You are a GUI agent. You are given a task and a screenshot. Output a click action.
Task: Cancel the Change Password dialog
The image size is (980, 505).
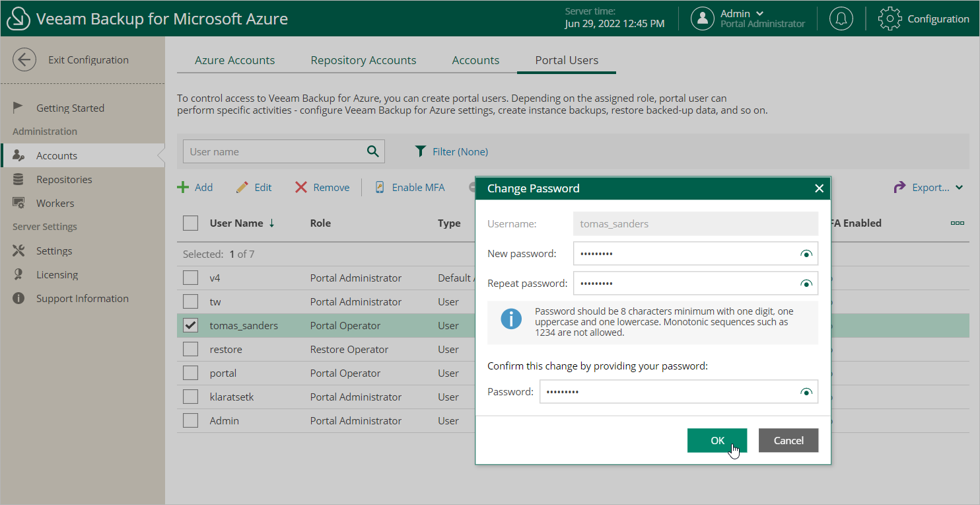pos(788,440)
